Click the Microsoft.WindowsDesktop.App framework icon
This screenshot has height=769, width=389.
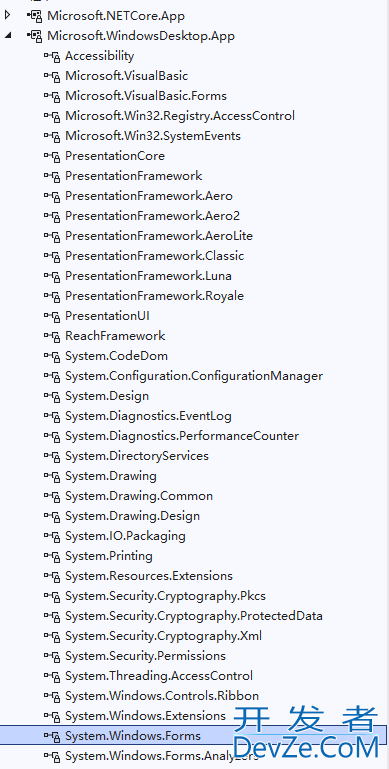pyautogui.click(x=35, y=36)
